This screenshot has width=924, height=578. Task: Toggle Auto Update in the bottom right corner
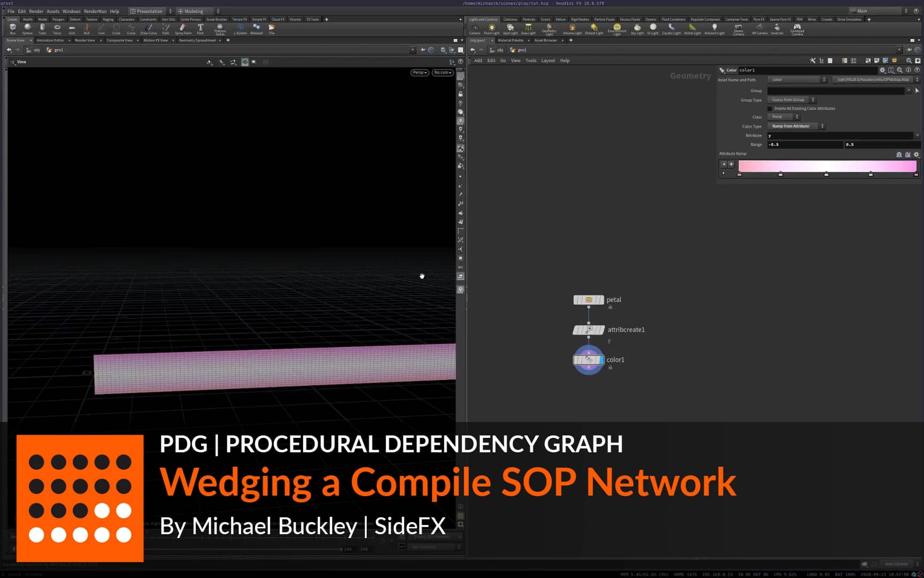click(x=897, y=564)
